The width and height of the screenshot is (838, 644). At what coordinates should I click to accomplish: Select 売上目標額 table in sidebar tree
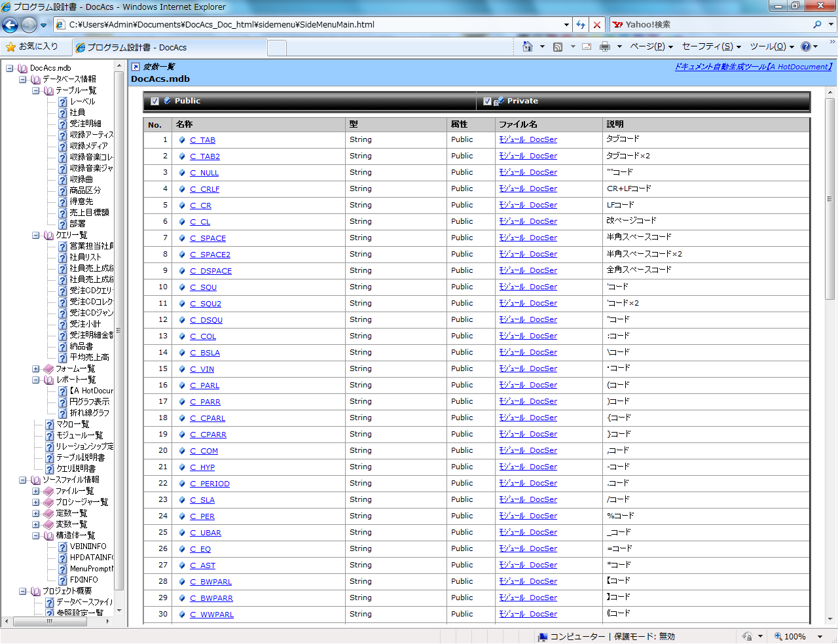click(x=89, y=213)
